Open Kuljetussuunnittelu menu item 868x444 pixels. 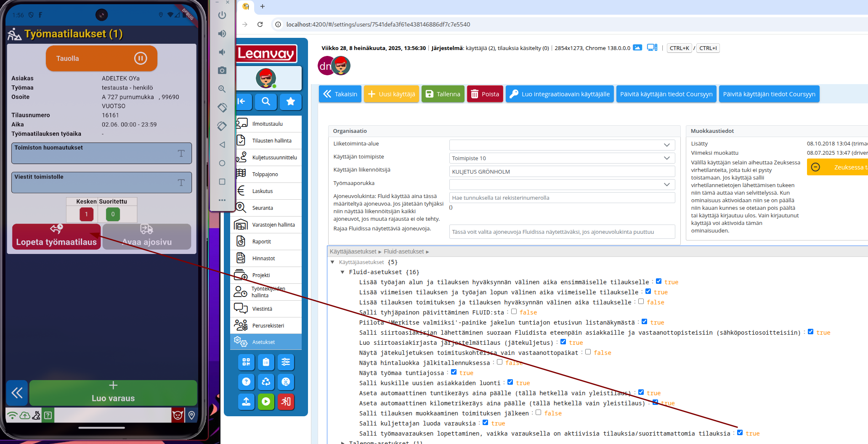coord(274,157)
